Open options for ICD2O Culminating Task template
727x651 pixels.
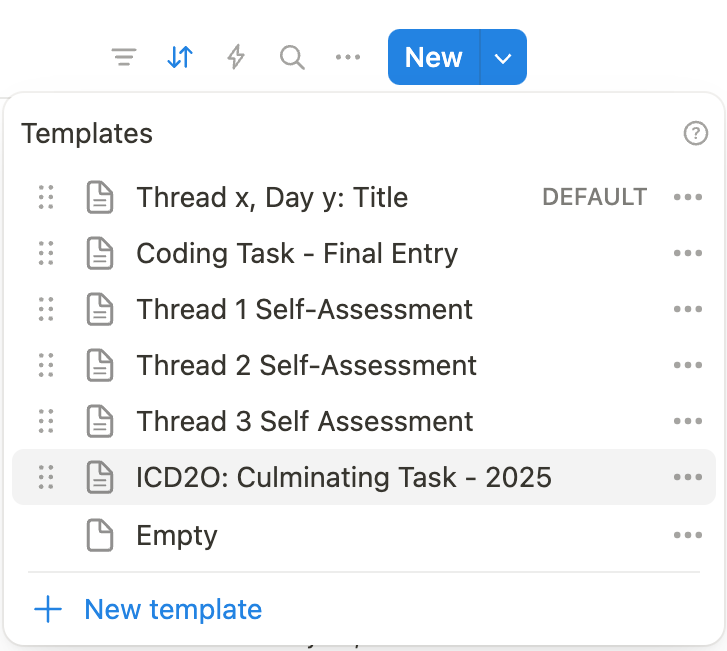pyautogui.click(x=688, y=478)
